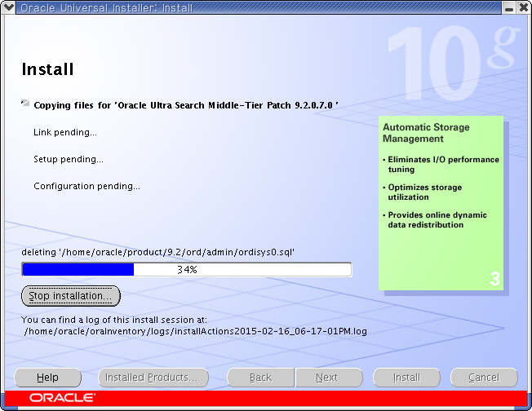This screenshot has height=411, width=532.
Task: Click the Automatic Storage Management heading
Action: (426, 133)
